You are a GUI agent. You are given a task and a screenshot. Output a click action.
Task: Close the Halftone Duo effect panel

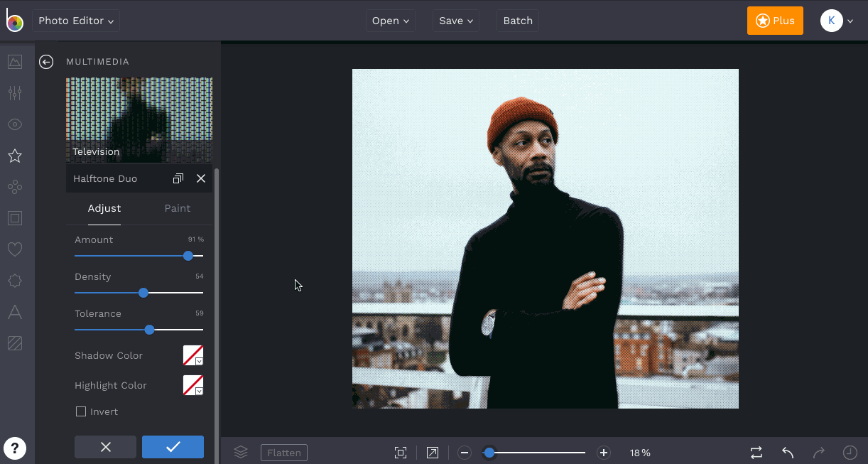point(201,178)
